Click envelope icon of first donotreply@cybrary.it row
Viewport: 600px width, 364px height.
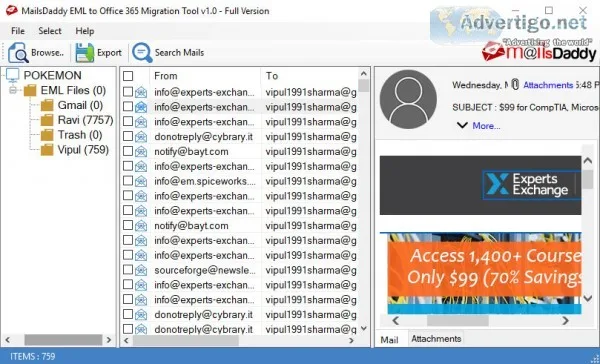pos(141,137)
